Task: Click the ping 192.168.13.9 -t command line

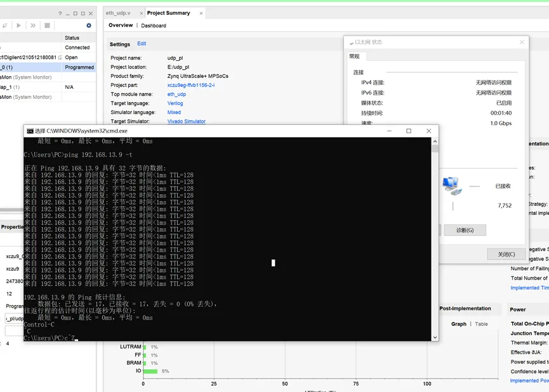Action: (78, 155)
